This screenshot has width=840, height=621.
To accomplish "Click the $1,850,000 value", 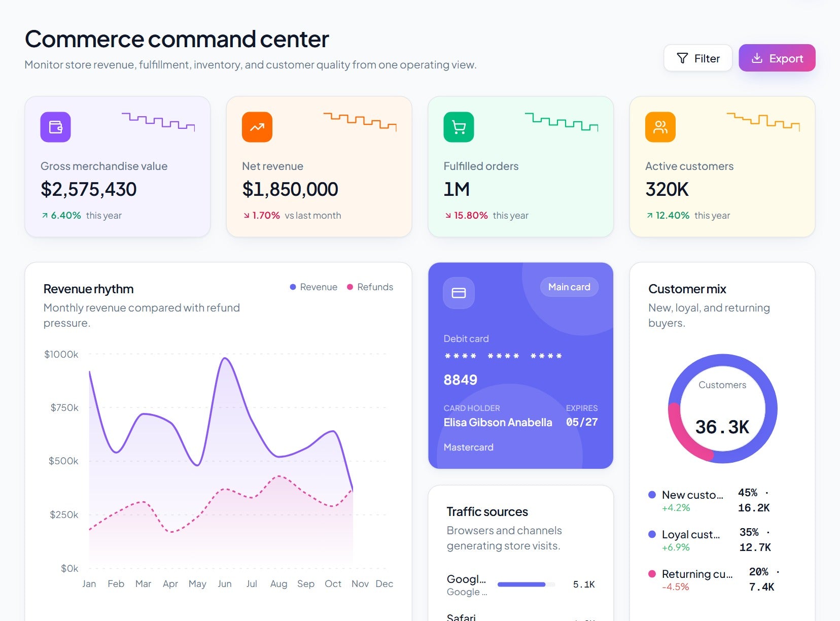I will pyautogui.click(x=290, y=189).
